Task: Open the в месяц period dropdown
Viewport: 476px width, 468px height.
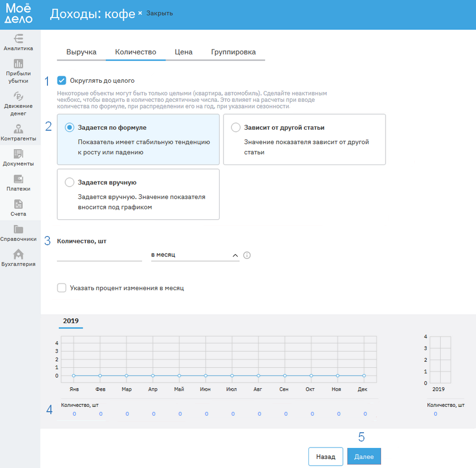Action: pos(195,255)
